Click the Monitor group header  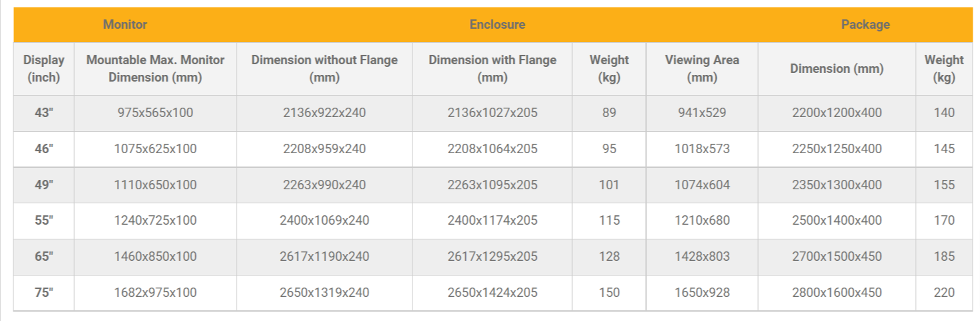point(125,25)
